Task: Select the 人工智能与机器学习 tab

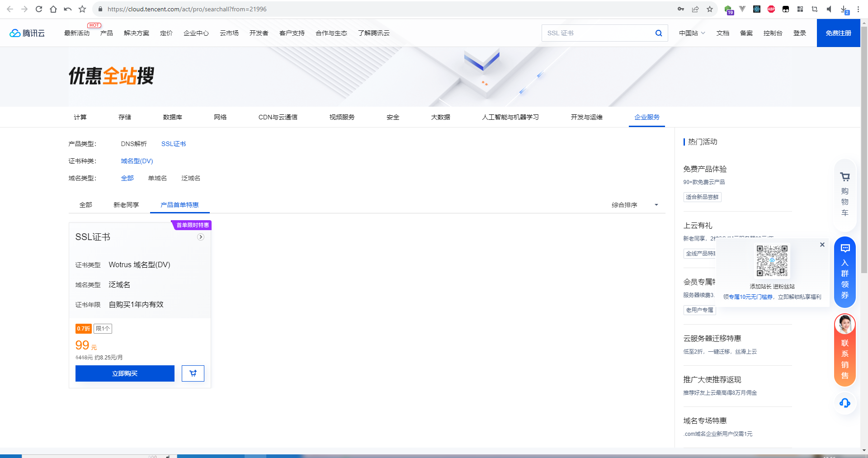Action: pyautogui.click(x=510, y=117)
